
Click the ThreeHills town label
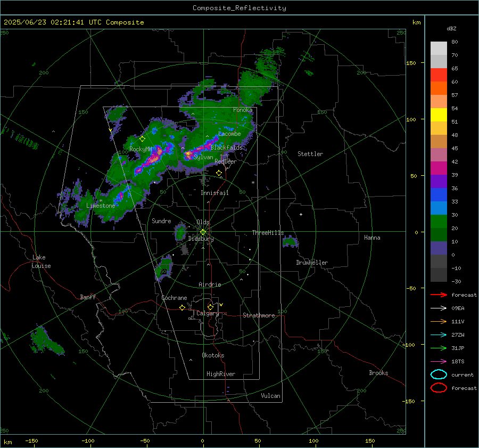[x=268, y=233]
